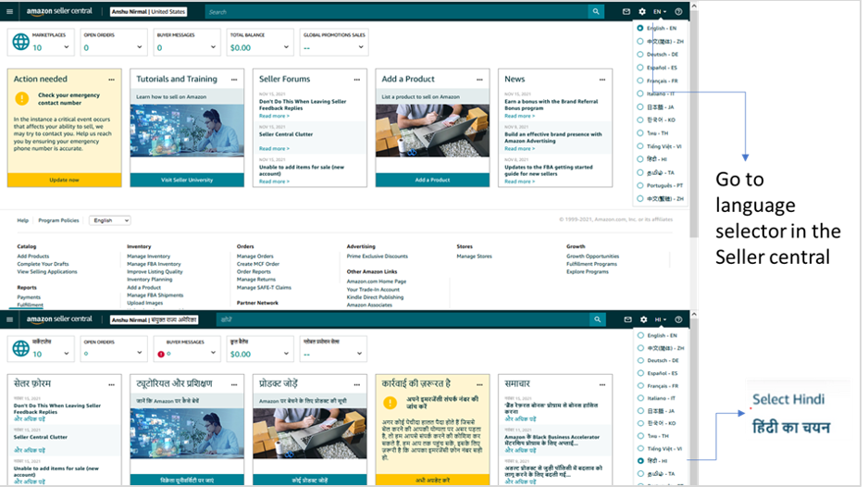Open settings gear in English page header
This screenshot has width=868, height=487.
click(642, 11)
